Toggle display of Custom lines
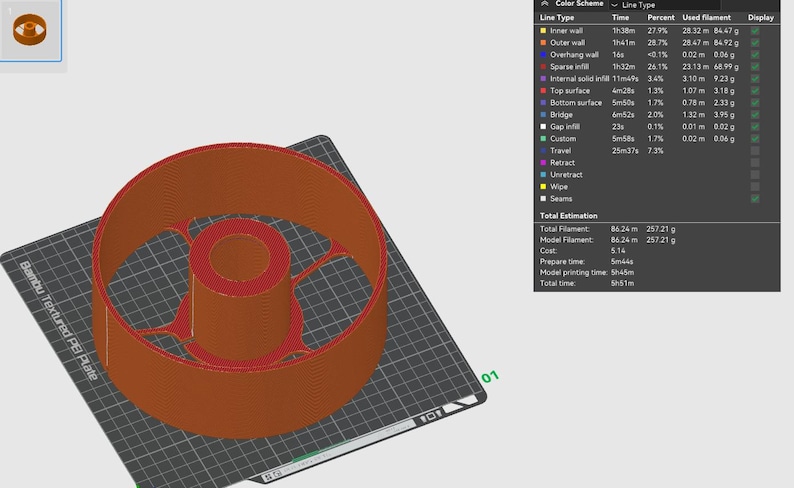 pos(755,139)
